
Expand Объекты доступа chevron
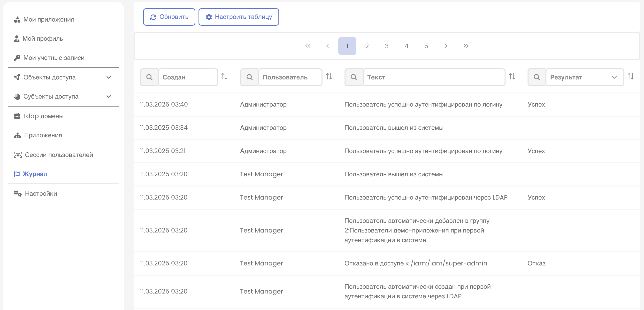pos(109,77)
